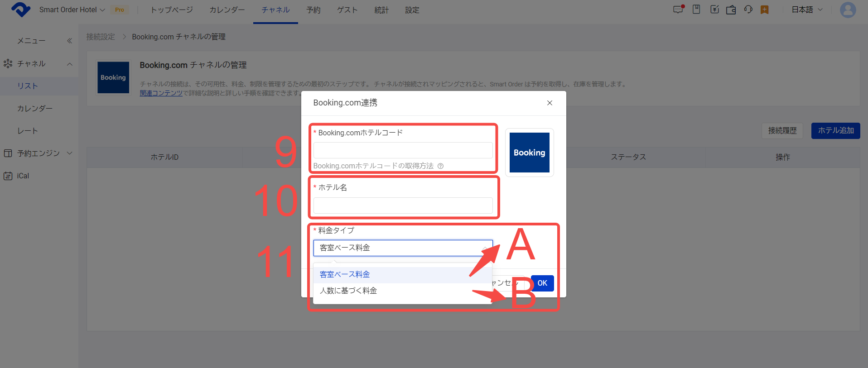The width and height of the screenshot is (868, 368).
Task: Close the Booking.com連携 dialog
Action: click(x=550, y=103)
